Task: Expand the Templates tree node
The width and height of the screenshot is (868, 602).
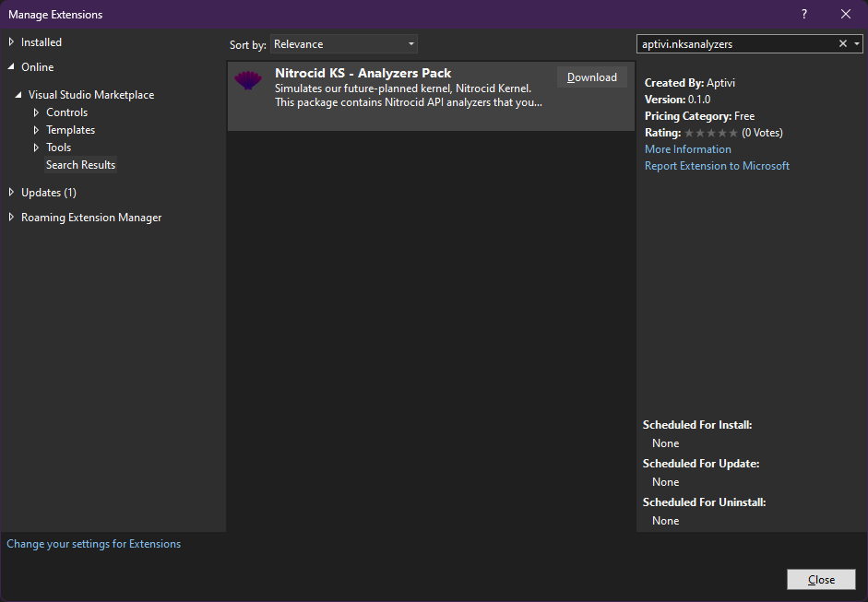Action: click(36, 130)
